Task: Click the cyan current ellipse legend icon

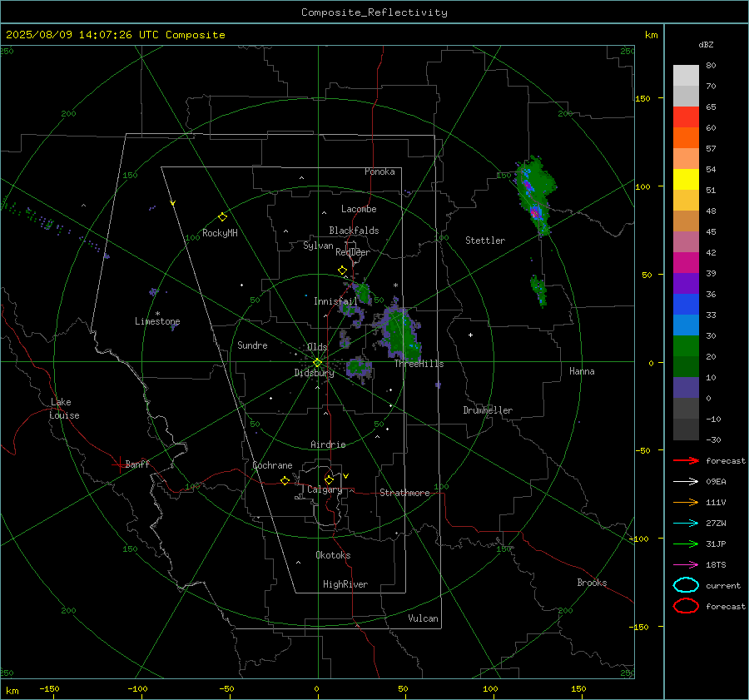Action: pos(686,585)
